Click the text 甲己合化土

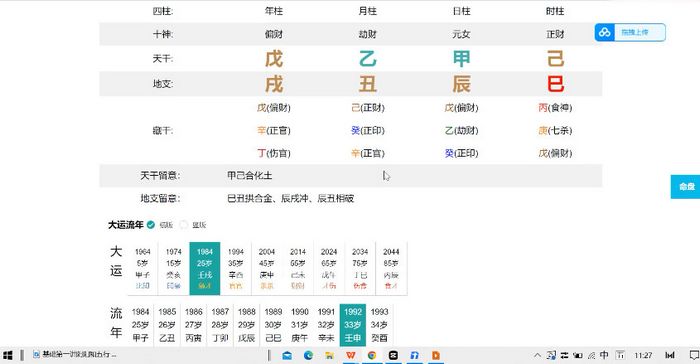[250, 176]
